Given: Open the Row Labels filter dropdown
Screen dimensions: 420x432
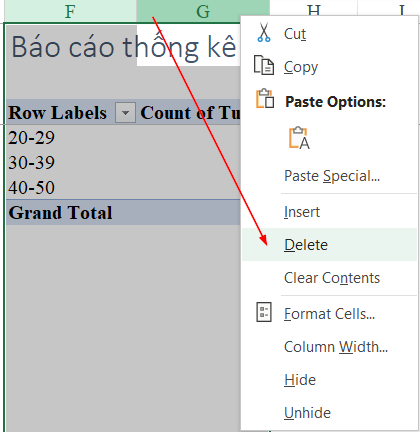Looking at the screenshot, I should (x=125, y=113).
